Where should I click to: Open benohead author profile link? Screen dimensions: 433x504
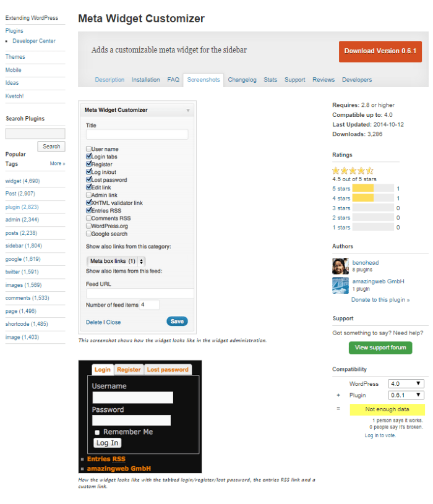coord(366,263)
